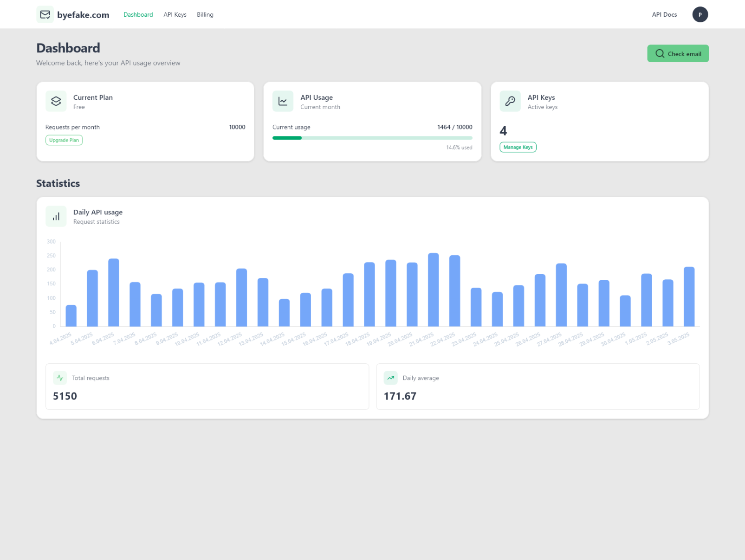Click the magnifier icon in Check email
The width and height of the screenshot is (745, 560).
click(x=660, y=54)
